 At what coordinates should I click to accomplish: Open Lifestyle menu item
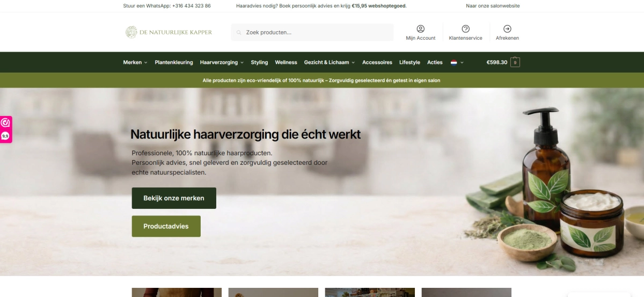tap(409, 62)
